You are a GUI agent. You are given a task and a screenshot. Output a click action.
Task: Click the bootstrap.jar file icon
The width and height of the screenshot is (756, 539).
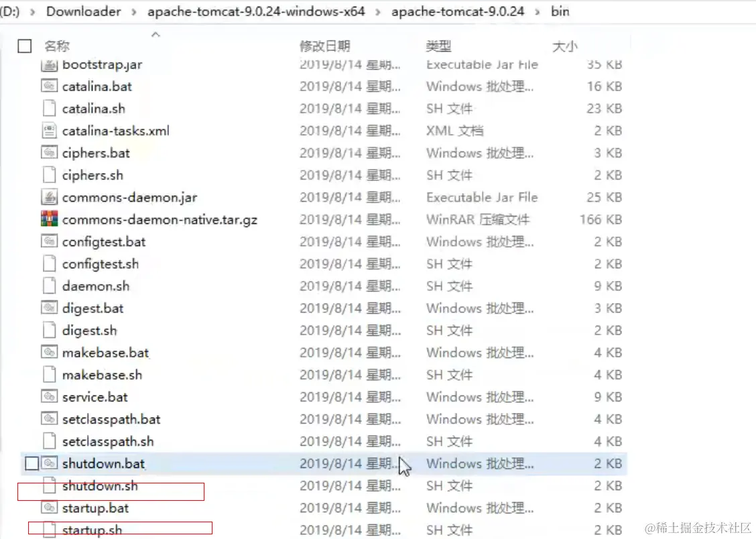49,64
